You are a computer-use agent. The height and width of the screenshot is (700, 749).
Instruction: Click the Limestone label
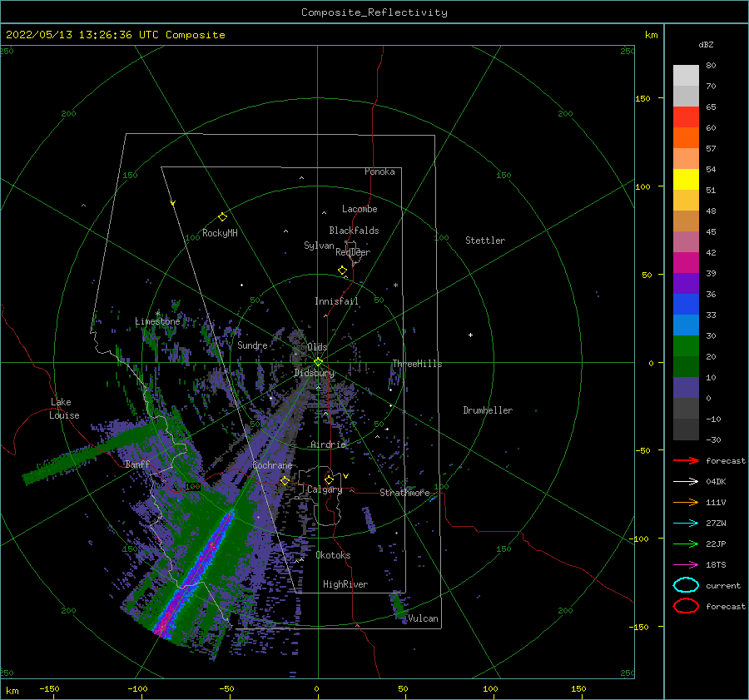(x=157, y=321)
